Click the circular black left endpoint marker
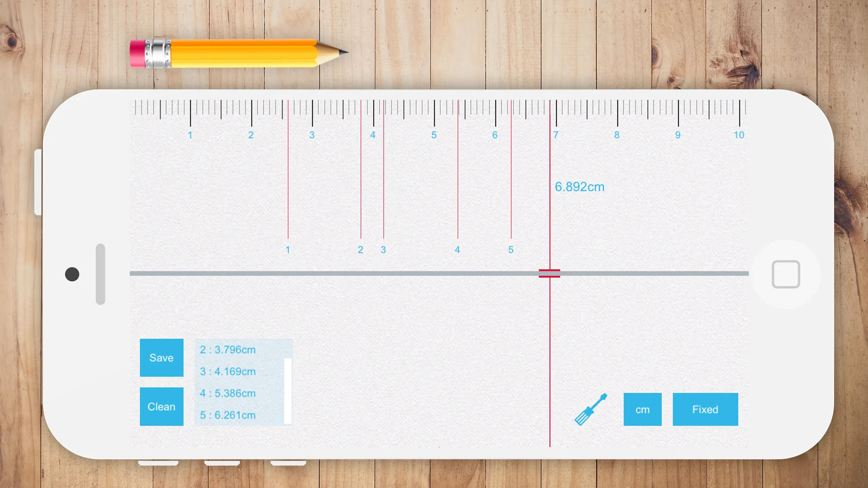 tap(72, 274)
